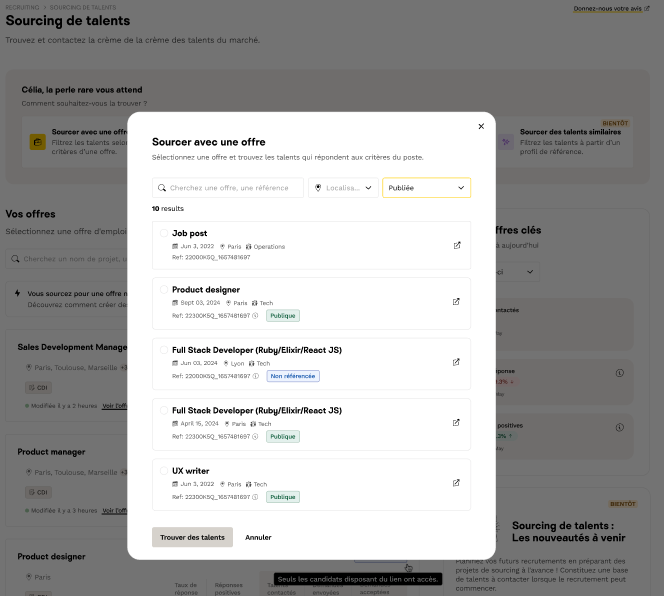Click the Donnez-nous votre avis link
Screen dimensions: 664x596
pyautogui.click(x=611, y=9)
